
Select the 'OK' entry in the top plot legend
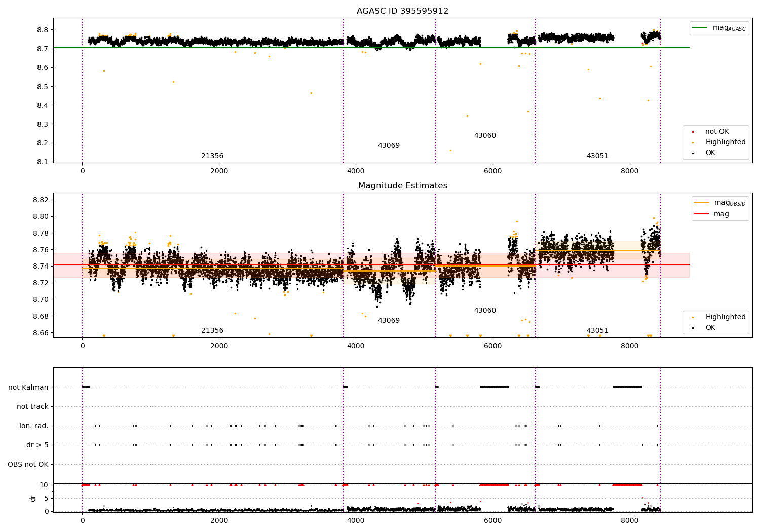tap(710, 153)
